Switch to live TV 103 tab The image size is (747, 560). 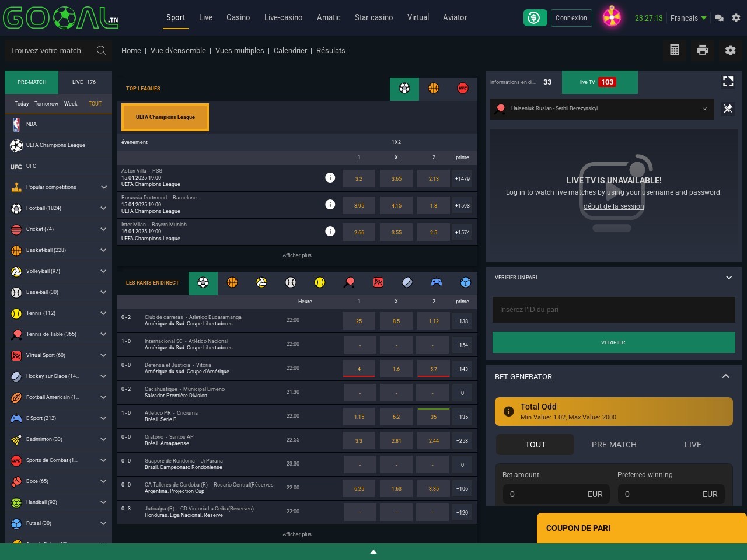point(600,82)
